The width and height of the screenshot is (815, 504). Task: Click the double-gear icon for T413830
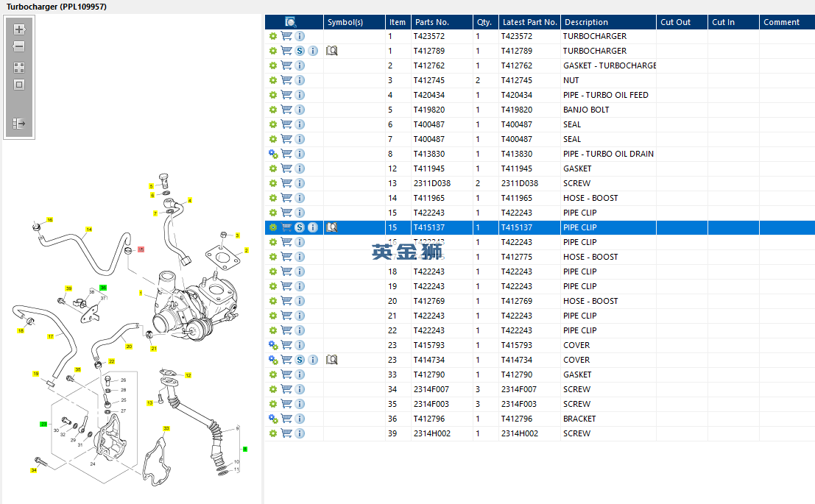pyautogui.click(x=273, y=154)
